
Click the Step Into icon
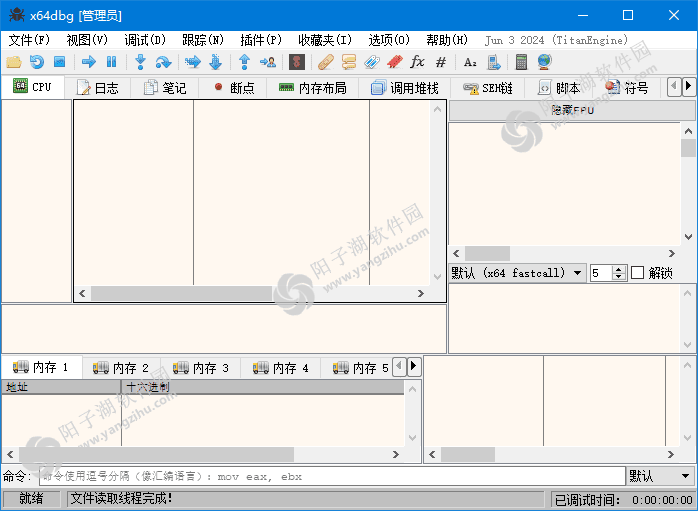[x=141, y=62]
